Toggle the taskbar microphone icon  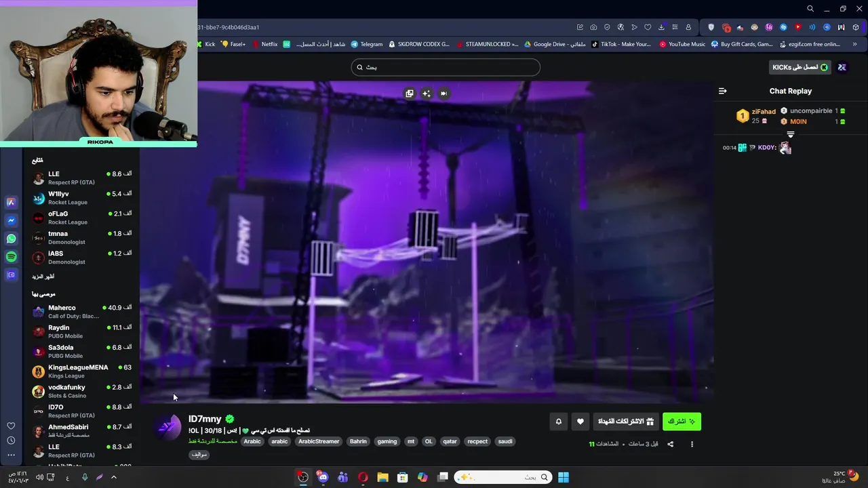[x=85, y=477]
